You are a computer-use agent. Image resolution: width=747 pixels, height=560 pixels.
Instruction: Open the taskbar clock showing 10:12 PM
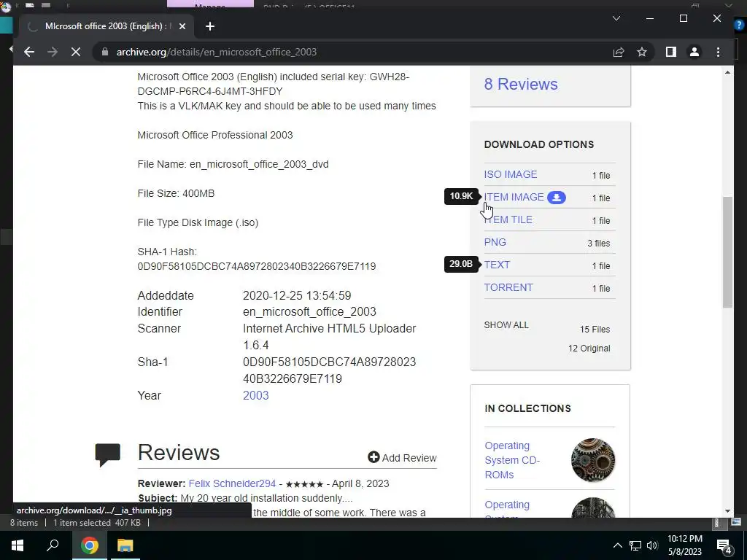(684, 545)
